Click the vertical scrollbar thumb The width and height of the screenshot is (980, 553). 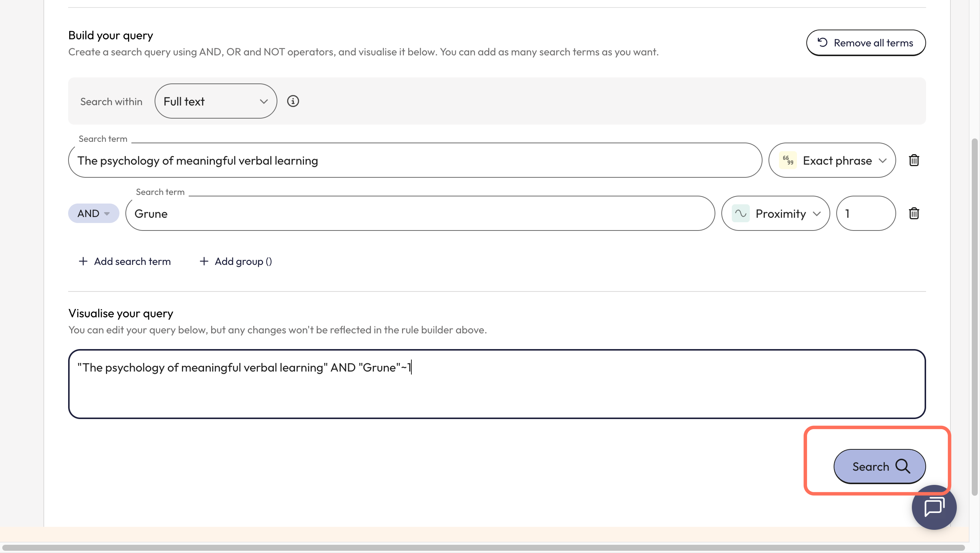point(974,317)
